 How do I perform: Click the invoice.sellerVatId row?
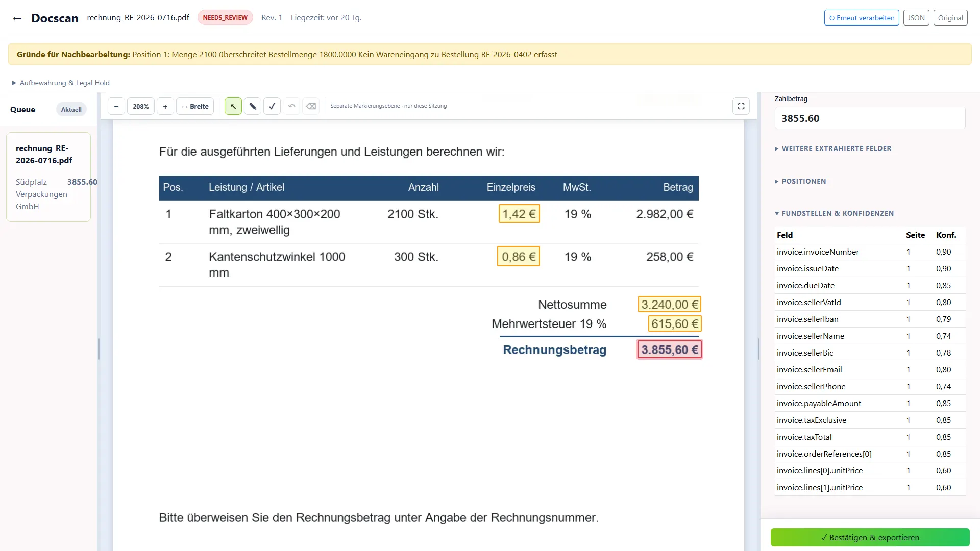pos(870,302)
